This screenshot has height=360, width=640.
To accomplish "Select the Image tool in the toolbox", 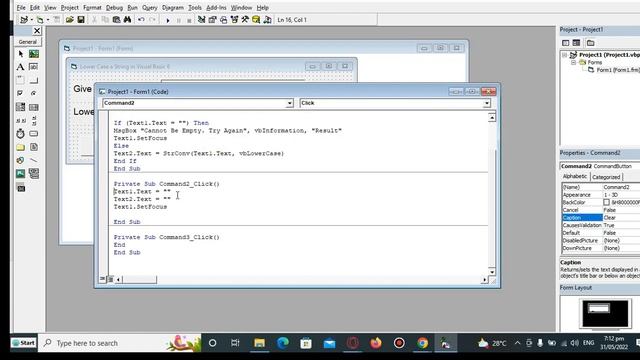I will point(20,173).
